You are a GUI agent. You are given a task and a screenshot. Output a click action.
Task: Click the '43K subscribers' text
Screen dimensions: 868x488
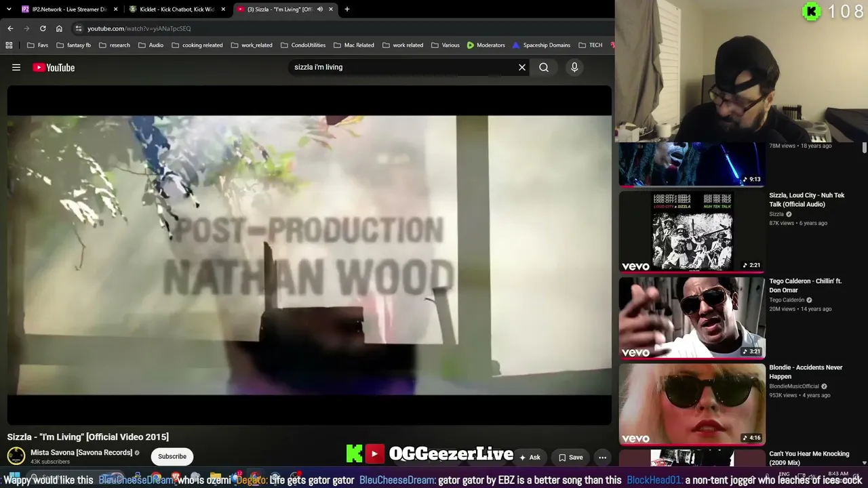[x=50, y=462]
